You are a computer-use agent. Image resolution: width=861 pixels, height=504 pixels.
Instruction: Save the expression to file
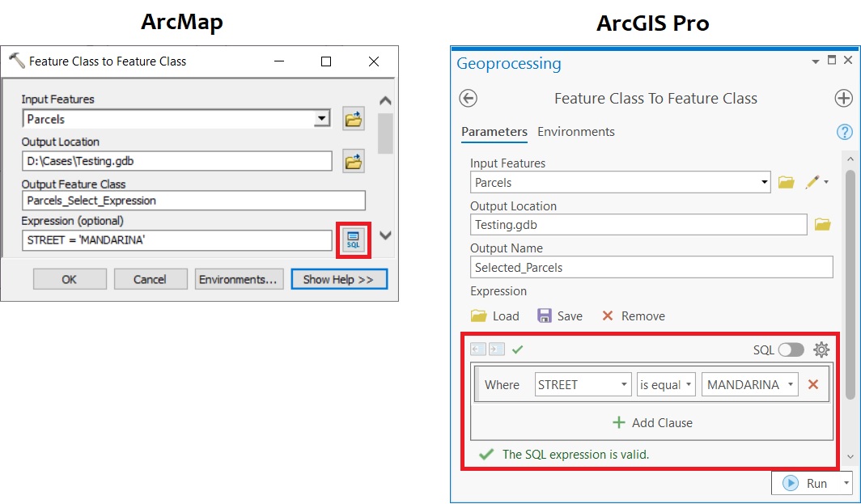coord(559,316)
